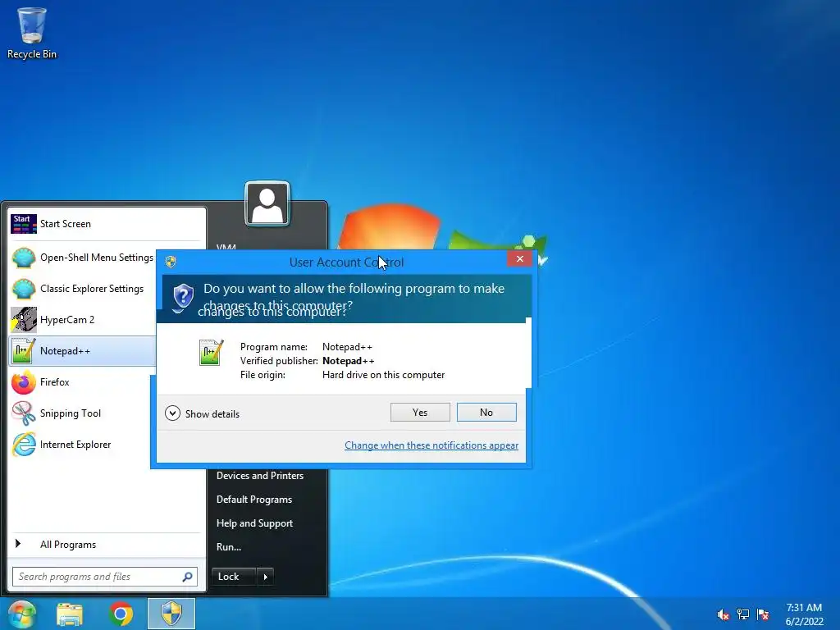Click the Notepad++ start menu icon

tap(24, 351)
